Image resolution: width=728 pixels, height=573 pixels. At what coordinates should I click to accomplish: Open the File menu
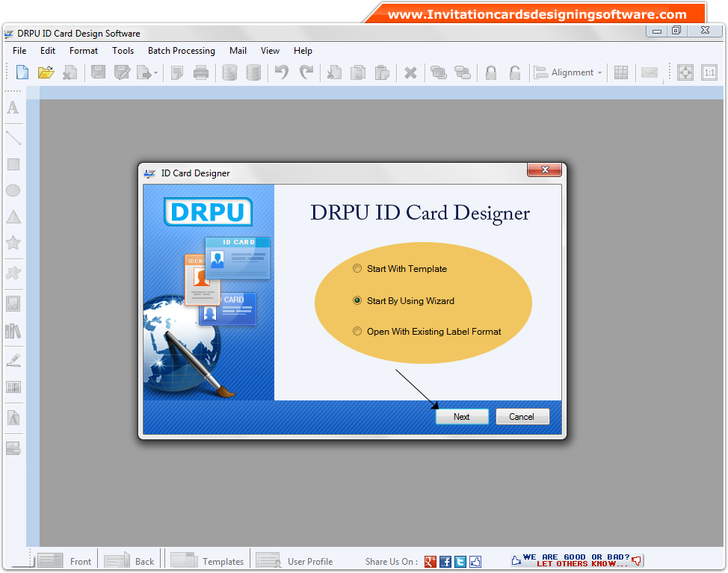(19, 51)
